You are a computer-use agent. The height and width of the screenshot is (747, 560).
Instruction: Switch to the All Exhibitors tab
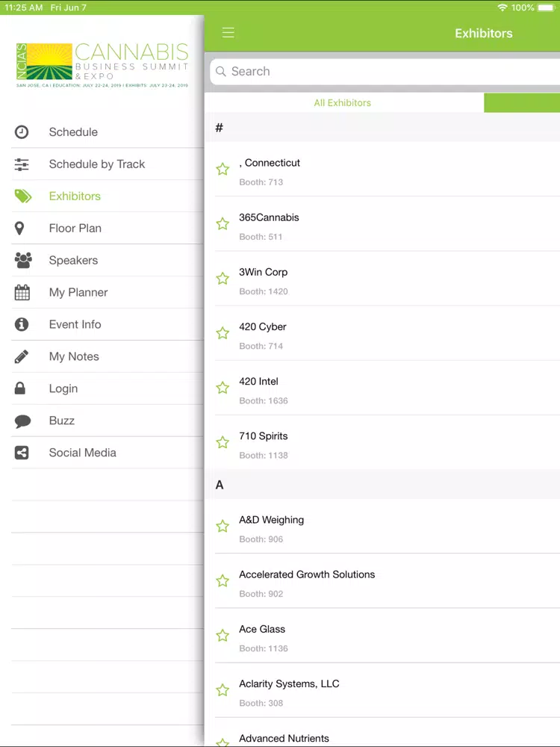343,103
